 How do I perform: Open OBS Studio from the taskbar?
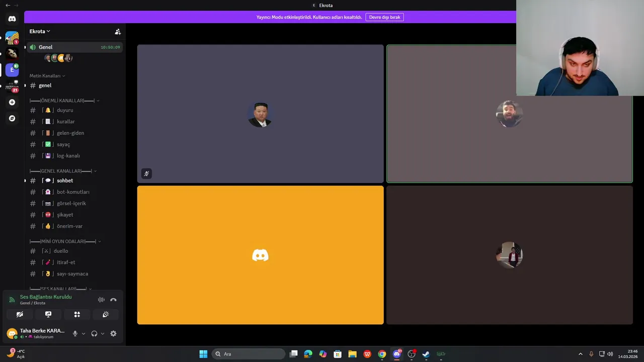tap(412, 354)
